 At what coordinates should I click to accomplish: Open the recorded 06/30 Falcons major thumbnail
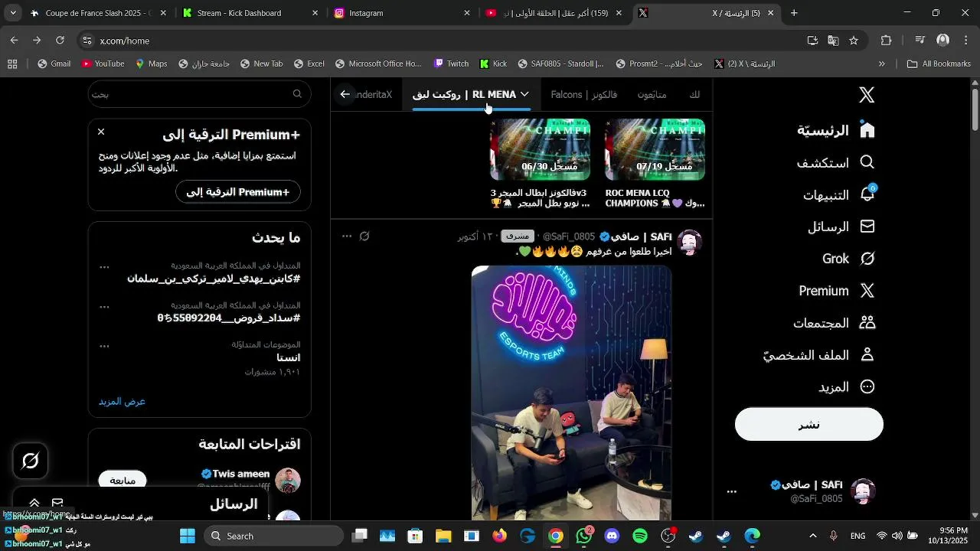click(540, 149)
